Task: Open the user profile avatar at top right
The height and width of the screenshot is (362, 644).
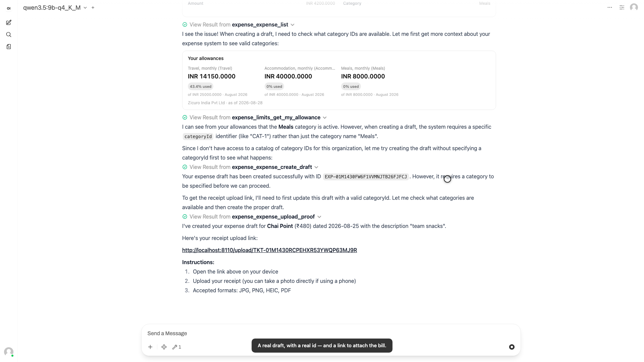Action: coord(634,7)
